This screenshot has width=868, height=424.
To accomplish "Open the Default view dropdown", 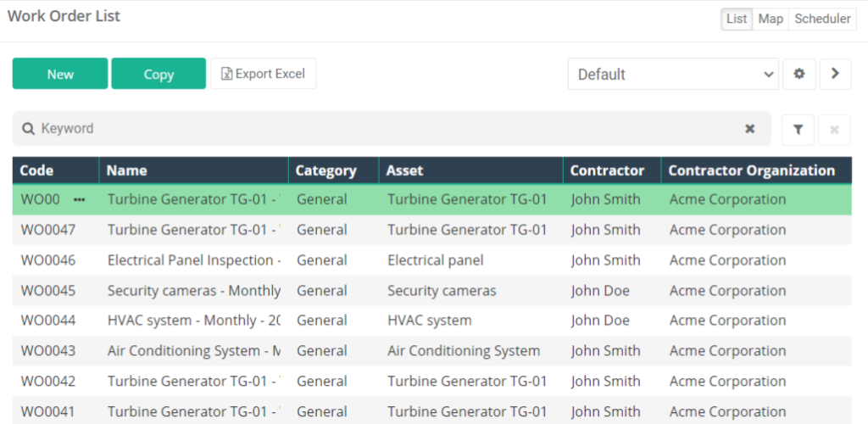I will click(x=673, y=74).
